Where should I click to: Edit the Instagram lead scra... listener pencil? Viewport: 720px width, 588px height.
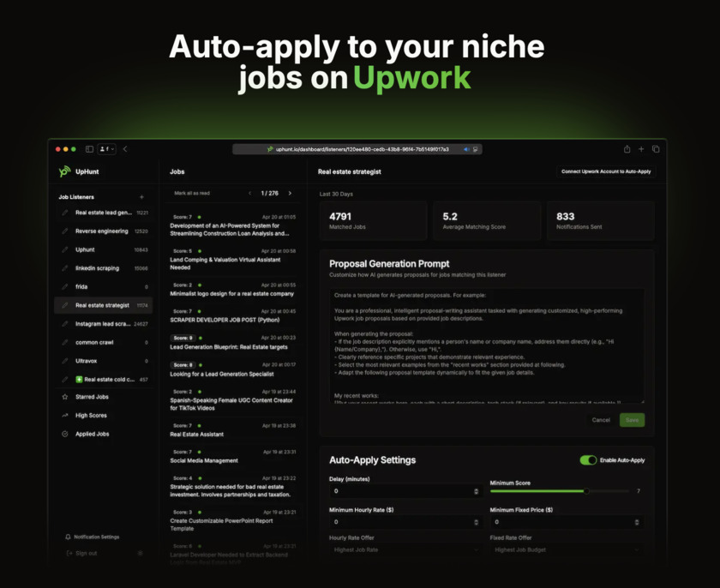tap(65, 324)
